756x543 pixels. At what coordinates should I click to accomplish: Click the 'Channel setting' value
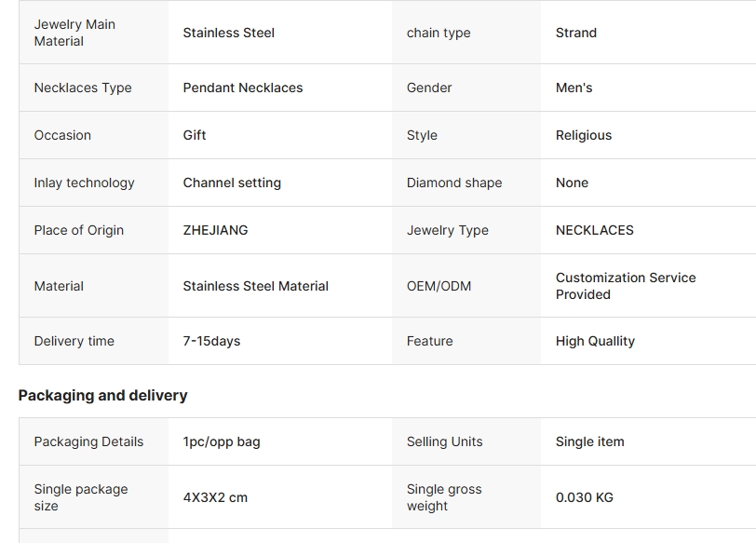(232, 183)
